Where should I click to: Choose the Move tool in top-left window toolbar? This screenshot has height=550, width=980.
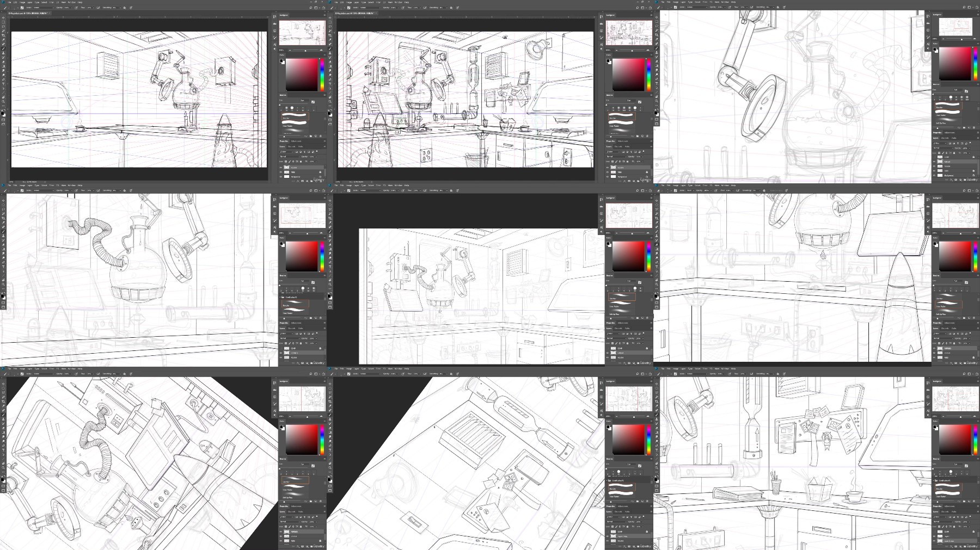coord(3,17)
